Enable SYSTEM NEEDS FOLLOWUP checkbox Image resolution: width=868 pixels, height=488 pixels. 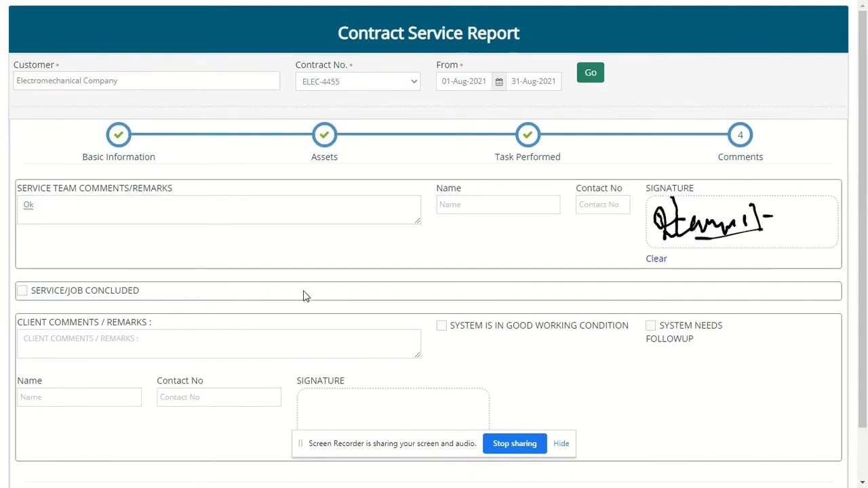pyautogui.click(x=650, y=325)
